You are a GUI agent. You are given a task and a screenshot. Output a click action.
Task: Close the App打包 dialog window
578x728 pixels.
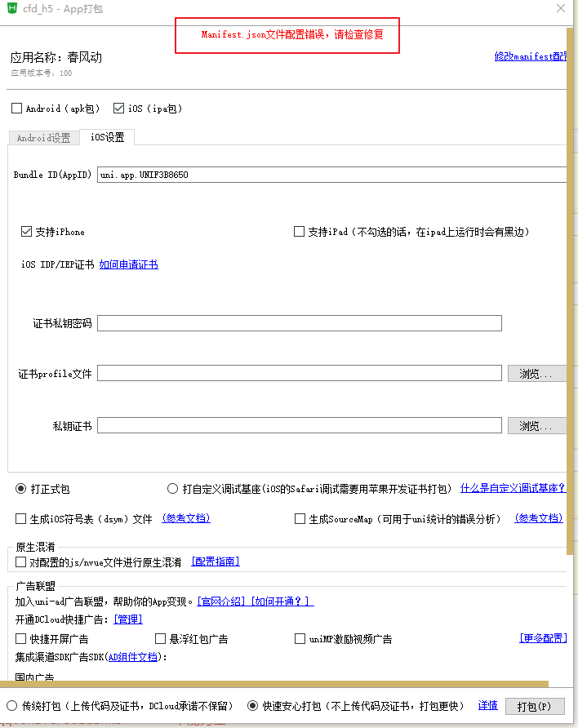pyautogui.click(x=561, y=8)
